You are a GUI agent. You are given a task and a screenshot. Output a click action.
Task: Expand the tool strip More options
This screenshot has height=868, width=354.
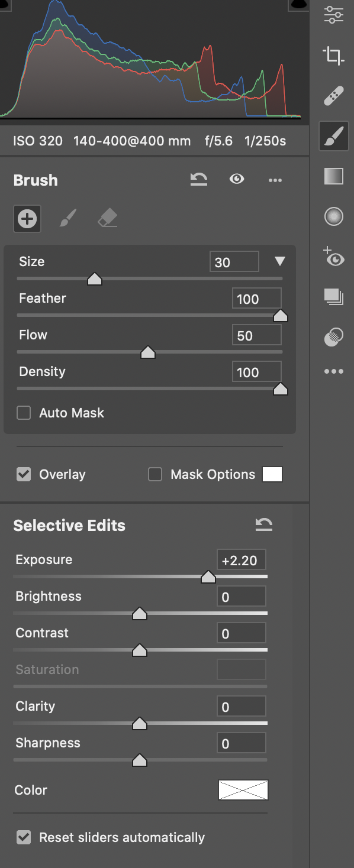click(x=333, y=371)
